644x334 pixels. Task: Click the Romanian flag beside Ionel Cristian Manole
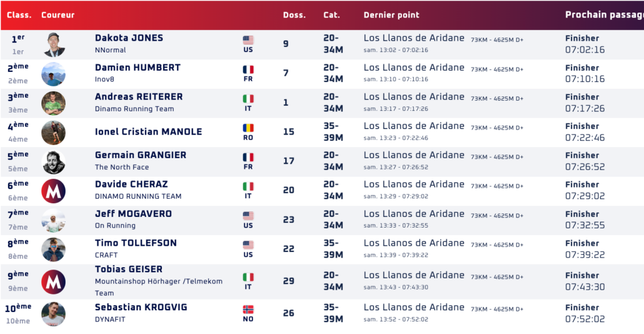pyautogui.click(x=248, y=128)
